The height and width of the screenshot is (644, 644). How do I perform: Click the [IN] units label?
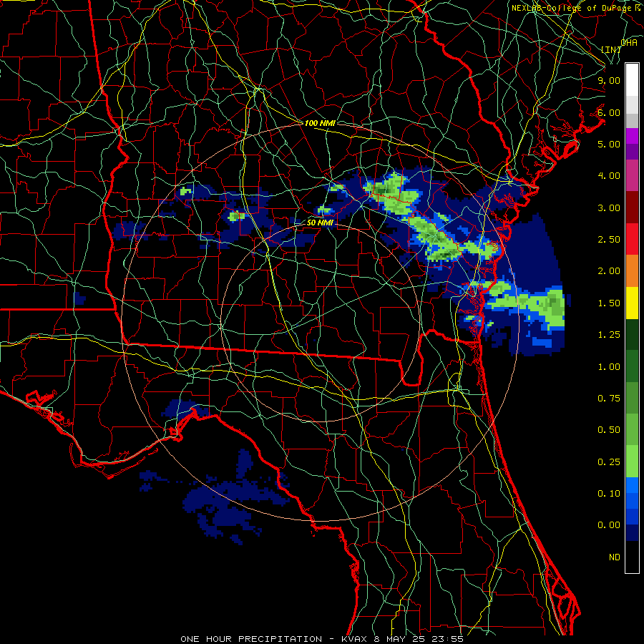pos(611,49)
